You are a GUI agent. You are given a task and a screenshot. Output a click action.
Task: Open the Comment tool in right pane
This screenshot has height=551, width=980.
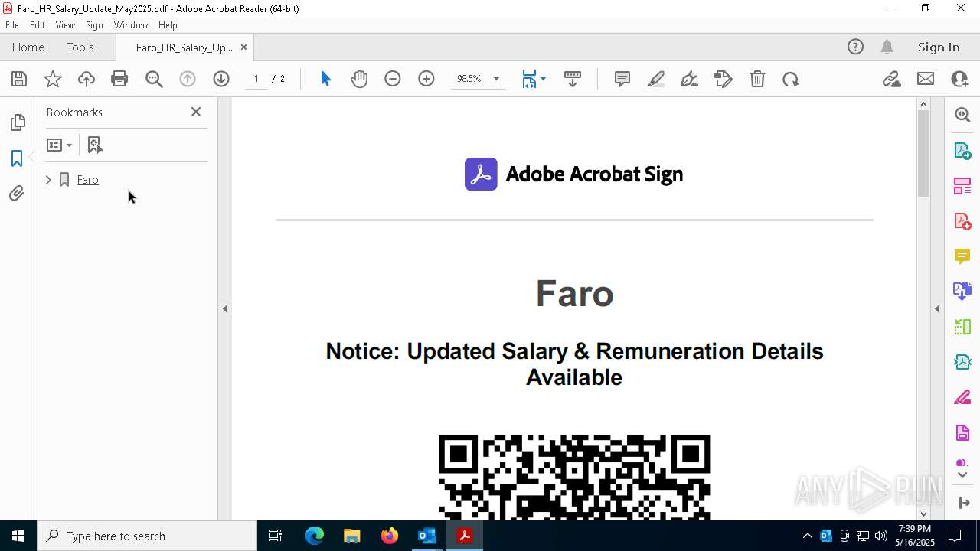(x=962, y=256)
